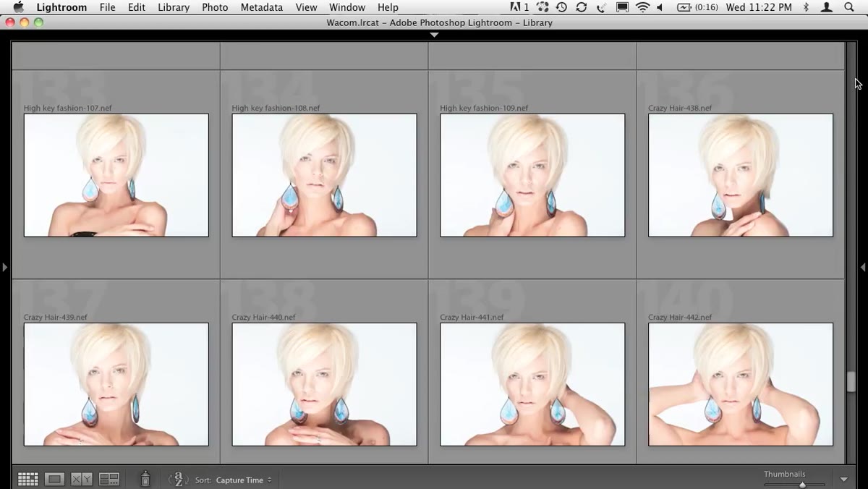The height and width of the screenshot is (489, 868).
Task: Switch to Compare (XY) view
Action: tap(82, 479)
